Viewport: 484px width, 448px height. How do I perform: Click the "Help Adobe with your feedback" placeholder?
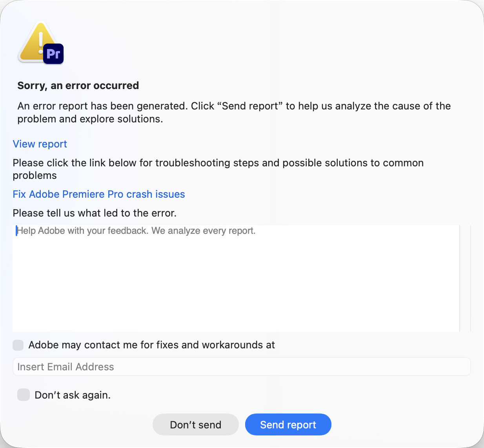pyautogui.click(x=136, y=231)
